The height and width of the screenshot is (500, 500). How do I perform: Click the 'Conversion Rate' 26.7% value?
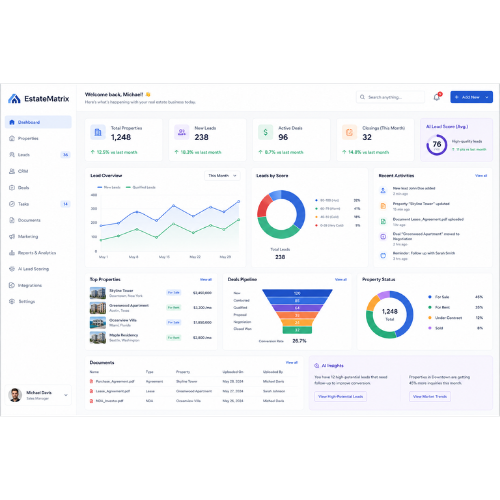tap(299, 341)
